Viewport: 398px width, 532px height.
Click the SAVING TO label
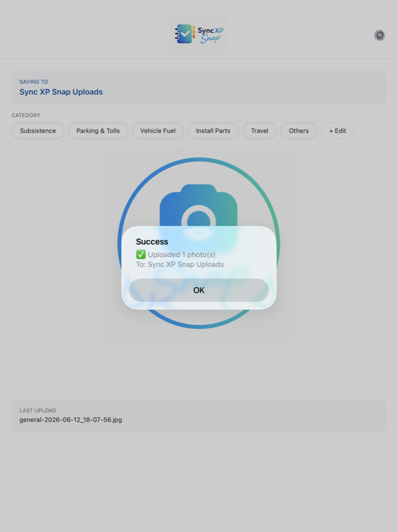(33, 82)
